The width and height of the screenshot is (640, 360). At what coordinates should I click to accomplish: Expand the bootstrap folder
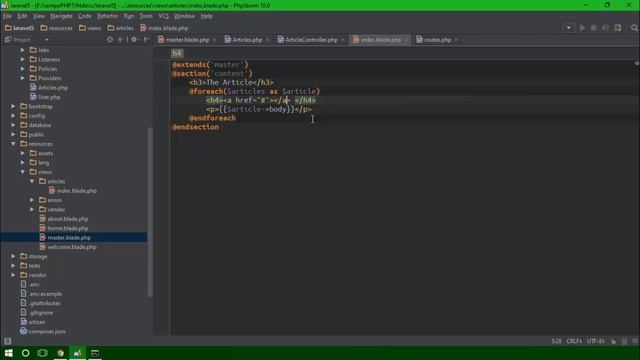[x=13, y=107]
